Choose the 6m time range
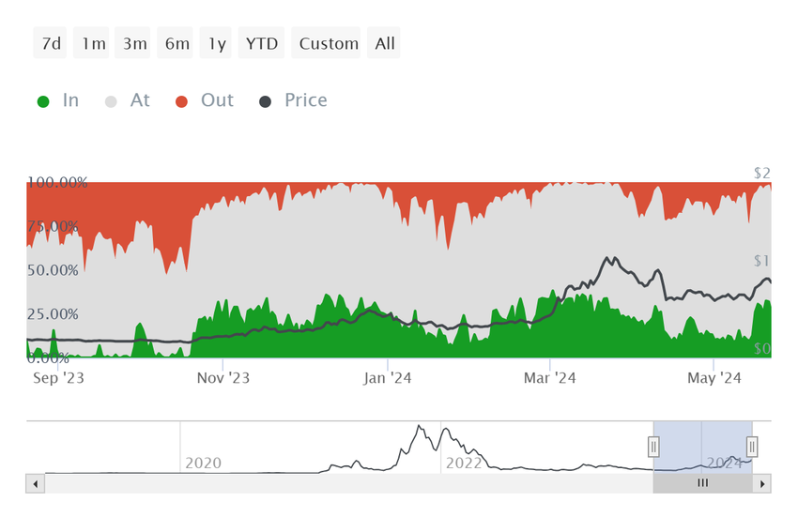This screenshot has height=532, width=798. click(175, 43)
